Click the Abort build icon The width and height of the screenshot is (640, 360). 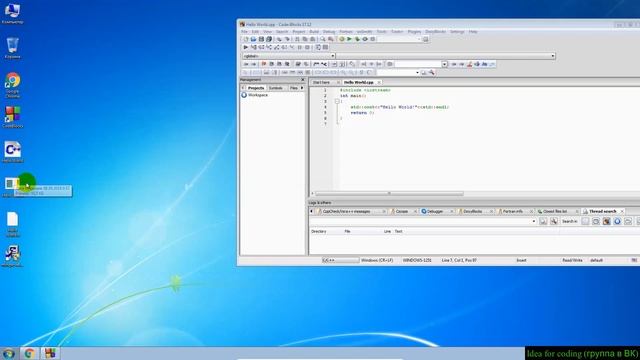tap(373, 39)
